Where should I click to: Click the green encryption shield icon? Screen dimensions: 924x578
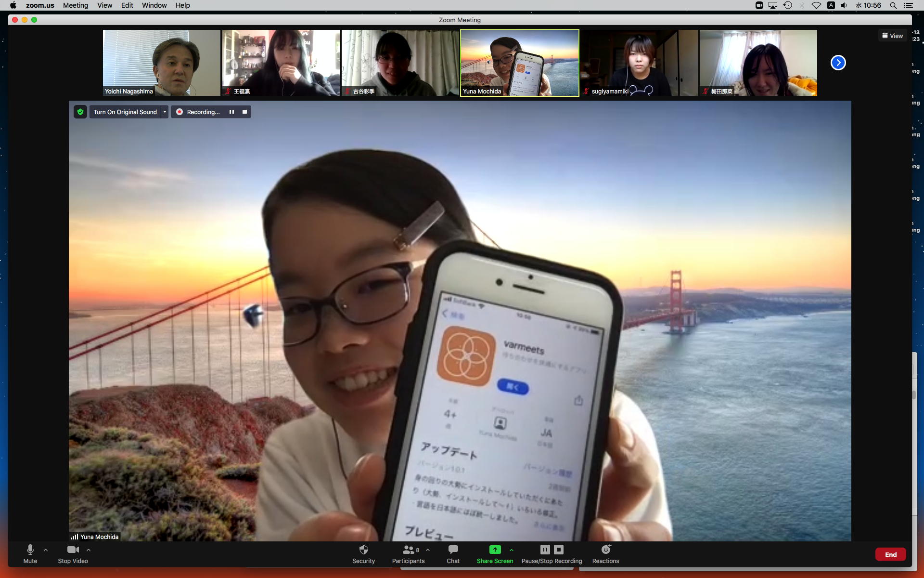80,112
